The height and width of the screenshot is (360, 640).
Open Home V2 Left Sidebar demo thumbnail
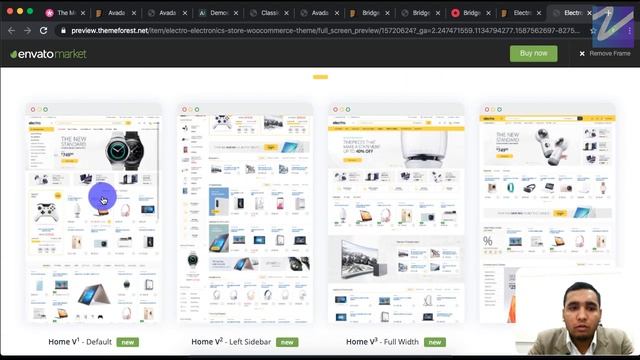pyautogui.click(x=245, y=213)
